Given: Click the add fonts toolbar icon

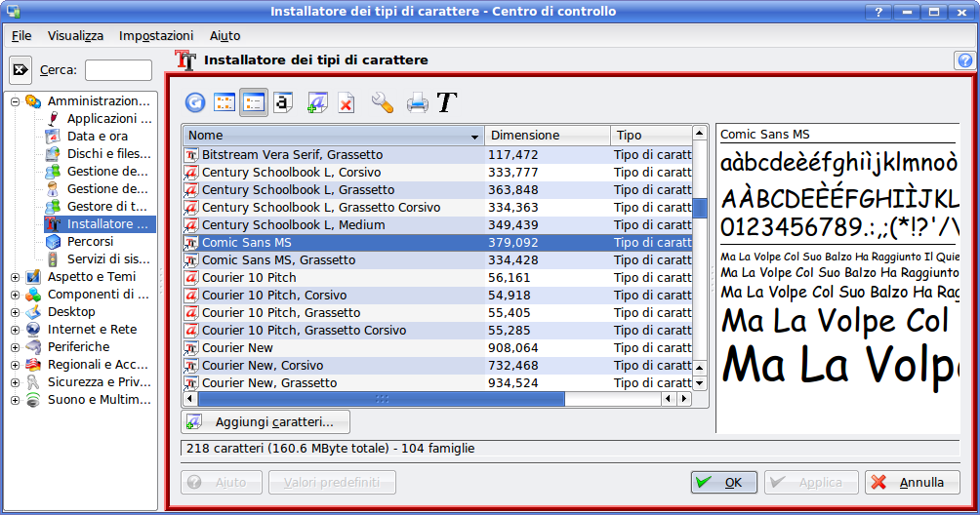Looking at the screenshot, I should (317, 101).
